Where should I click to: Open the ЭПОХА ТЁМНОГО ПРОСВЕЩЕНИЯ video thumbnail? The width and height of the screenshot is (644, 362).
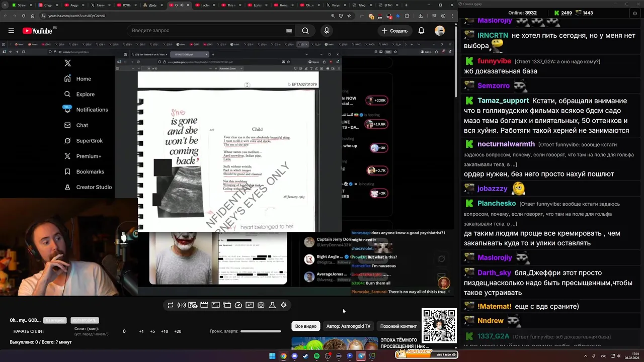pyautogui.click(x=335, y=343)
